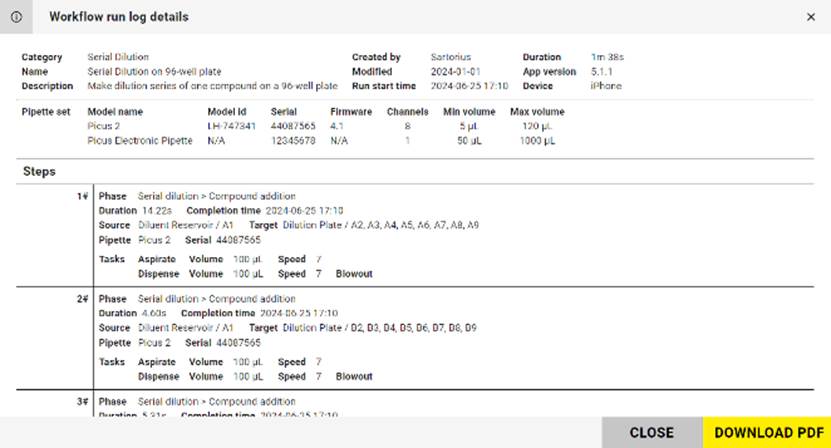Click the Firmware column header
The width and height of the screenshot is (831, 448).
coord(350,112)
